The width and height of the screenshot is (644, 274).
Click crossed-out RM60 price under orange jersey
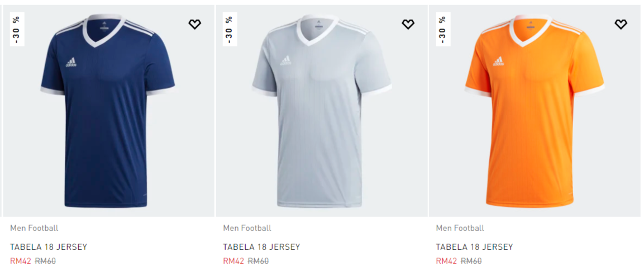[x=471, y=261]
